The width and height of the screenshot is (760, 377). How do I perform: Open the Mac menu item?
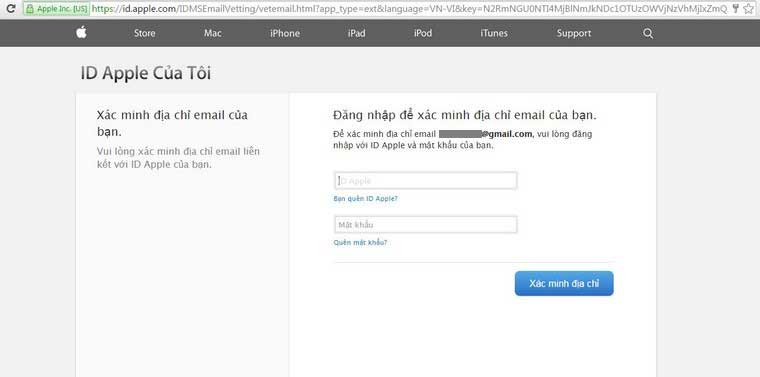(x=213, y=33)
